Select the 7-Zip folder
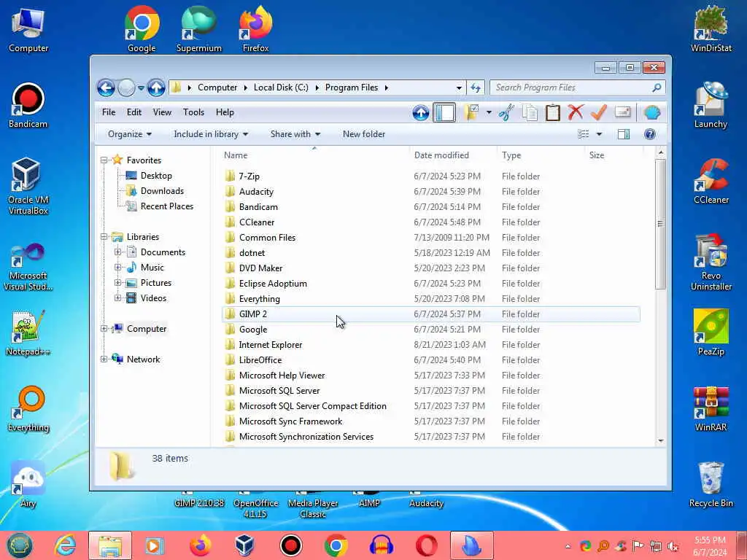The image size is (747, 560). 430,176
